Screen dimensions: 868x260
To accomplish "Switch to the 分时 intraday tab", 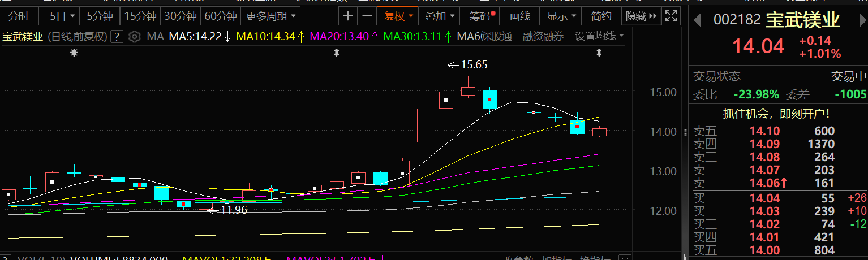I will click(x=19, y=16).
